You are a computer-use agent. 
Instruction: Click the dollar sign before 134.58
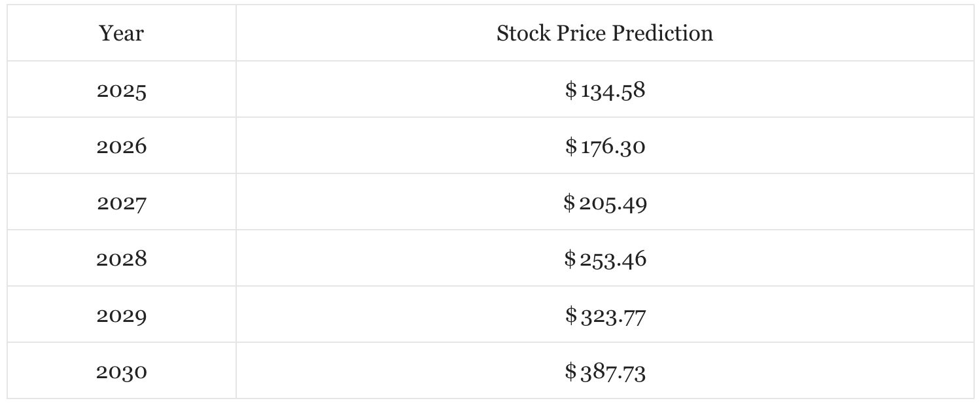[570, 90]
